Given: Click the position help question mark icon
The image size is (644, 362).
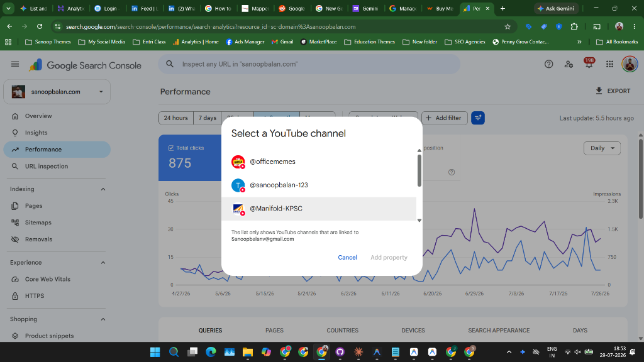Looking at the screenshot, I should [x=452, y=172].
